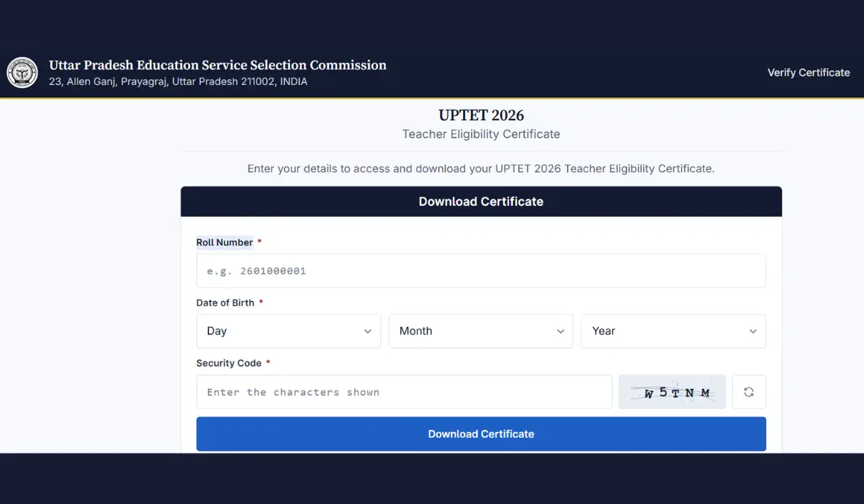This screenshot has width=864, height=504.
Task: Open the Month dropdown
Action: 481,331
